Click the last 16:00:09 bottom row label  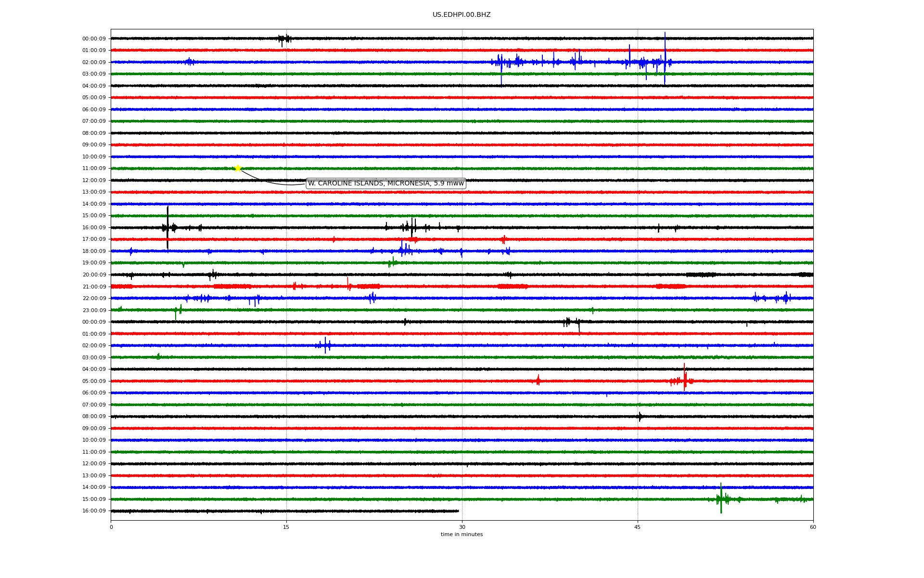[x=94, y=511]
